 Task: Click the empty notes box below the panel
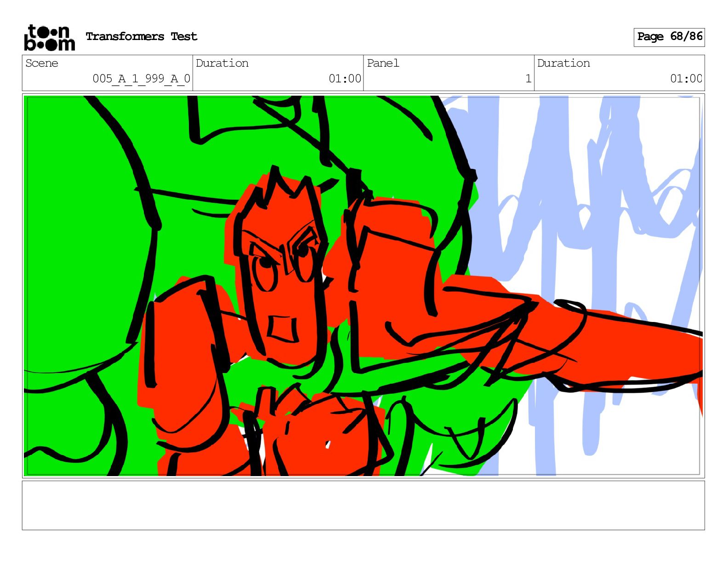(x=363, y=506)
